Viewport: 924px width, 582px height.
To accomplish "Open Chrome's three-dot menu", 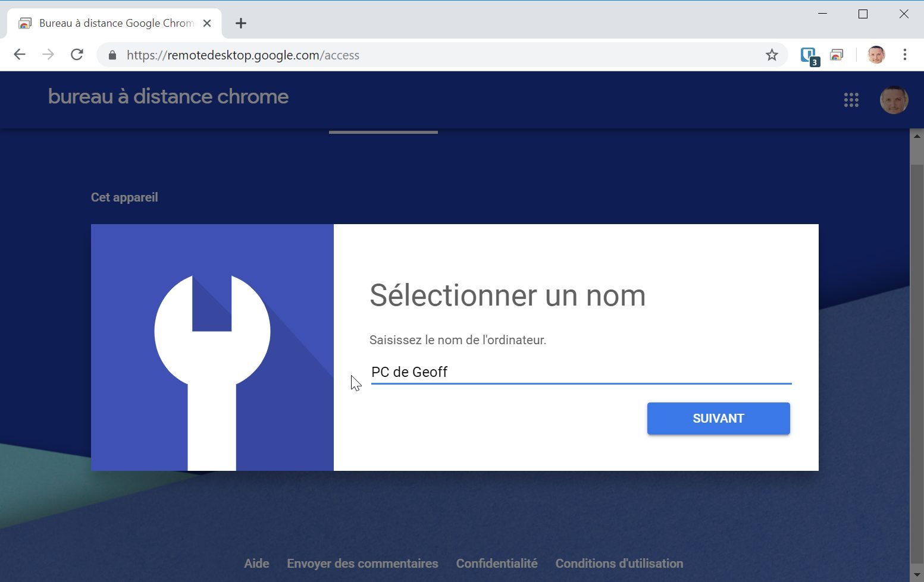I will click(x=905, y=55).
